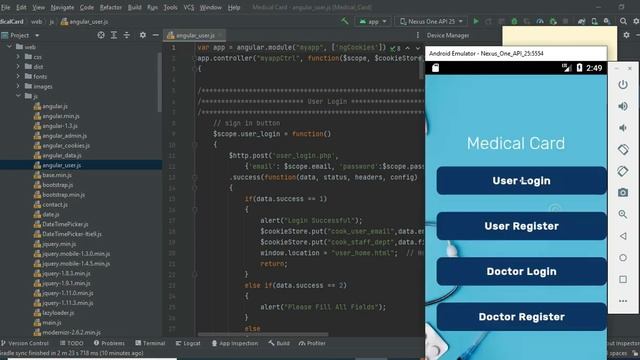
Task: Open the Logcat tool window
Action: tap(188, 343)
